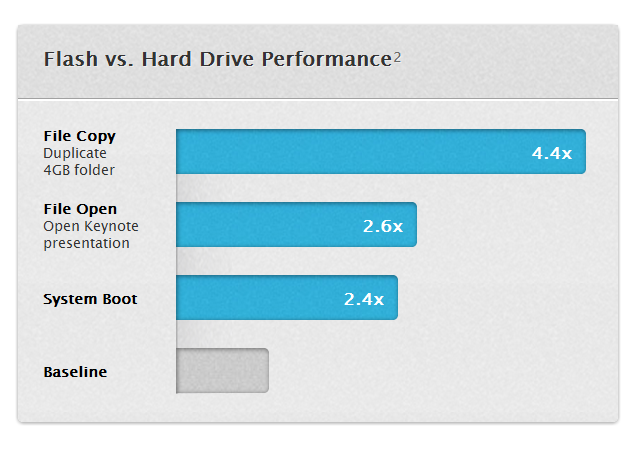
Task: Click the "Open Keynote" description line
Action: click(85, 226)
